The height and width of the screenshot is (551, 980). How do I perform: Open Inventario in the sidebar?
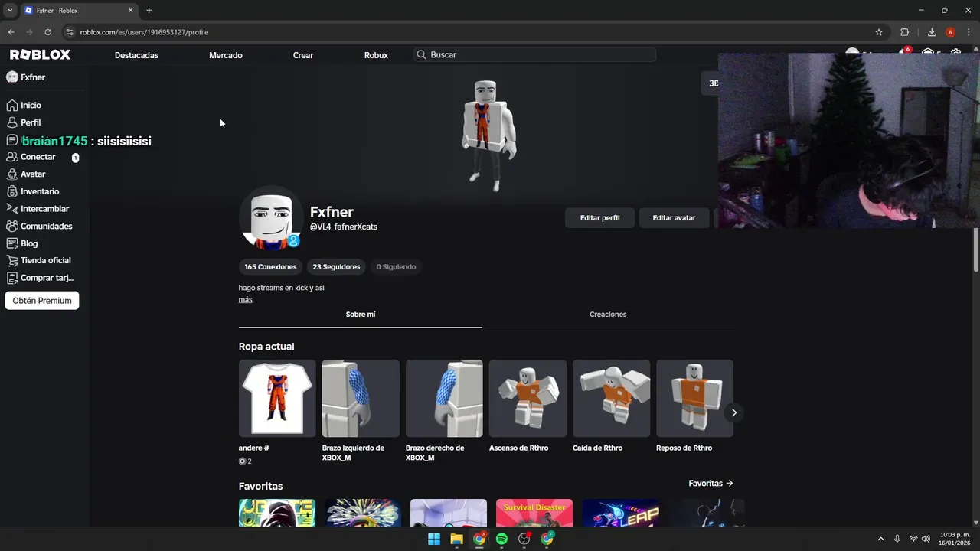pos(40,191)
